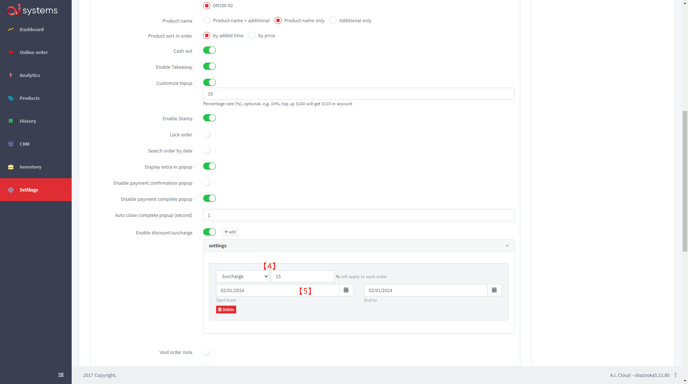Click the Auto close complete popup seconds field

coord(358,215)
